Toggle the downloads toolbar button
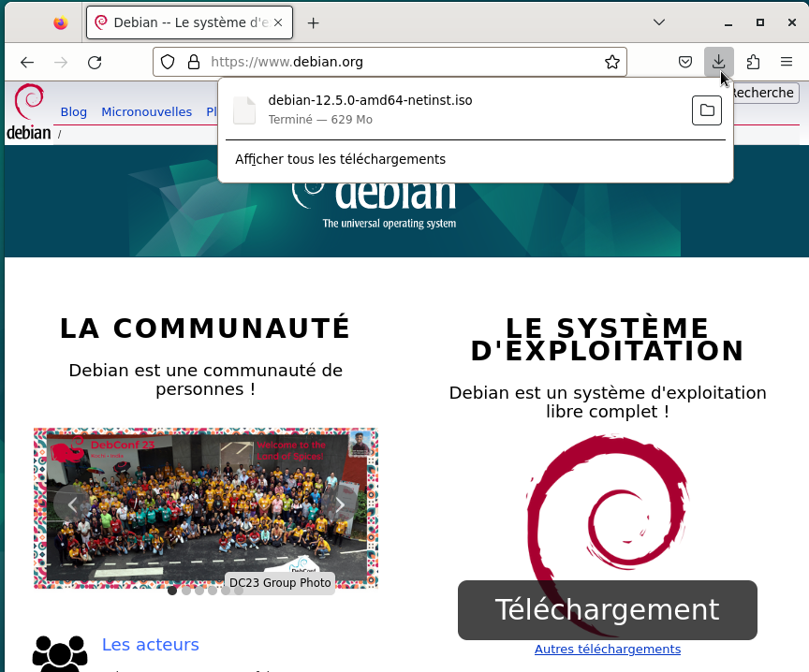The height and width of the screenshot is (672, 809). point(719,62)
